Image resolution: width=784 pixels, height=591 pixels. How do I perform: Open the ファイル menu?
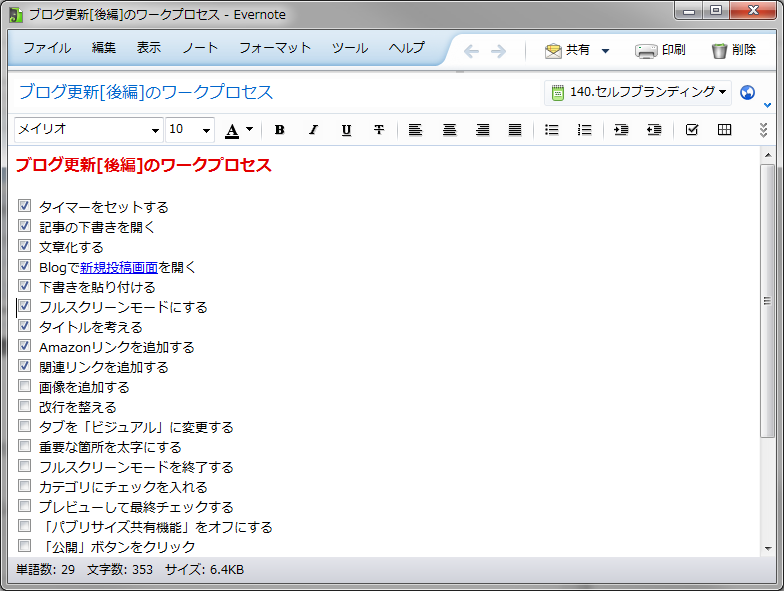point(47,48)
